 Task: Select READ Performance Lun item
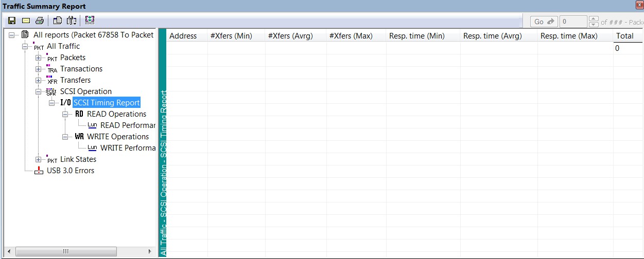pyautogui.click(x=128, y=125)
